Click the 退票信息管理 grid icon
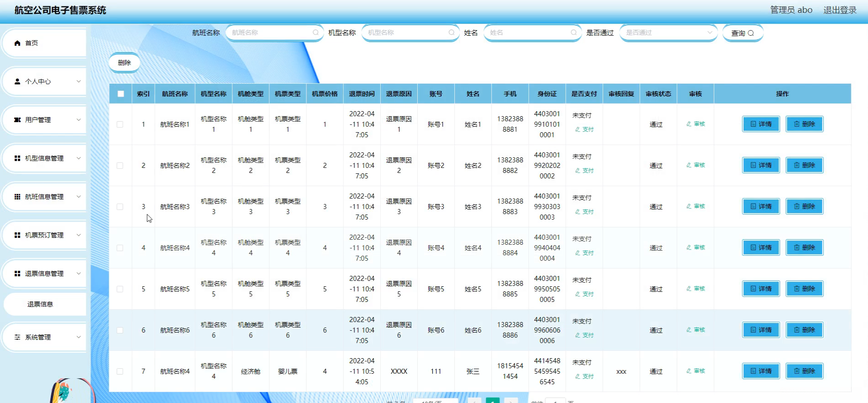This screenshot has width=868, height=403. point(17,274)
